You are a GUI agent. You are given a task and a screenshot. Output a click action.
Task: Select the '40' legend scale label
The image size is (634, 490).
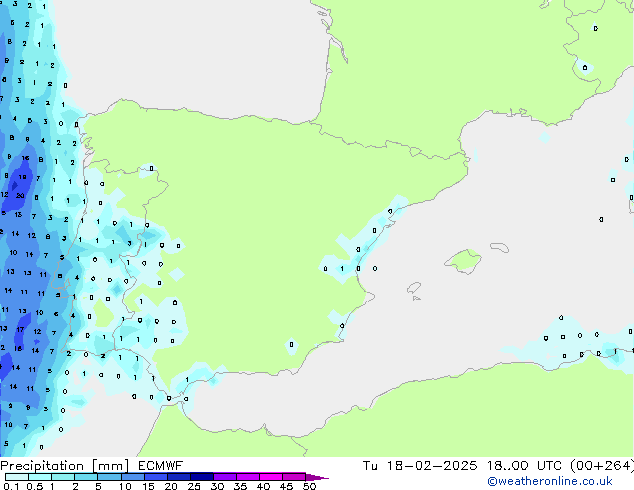(263, 486)
